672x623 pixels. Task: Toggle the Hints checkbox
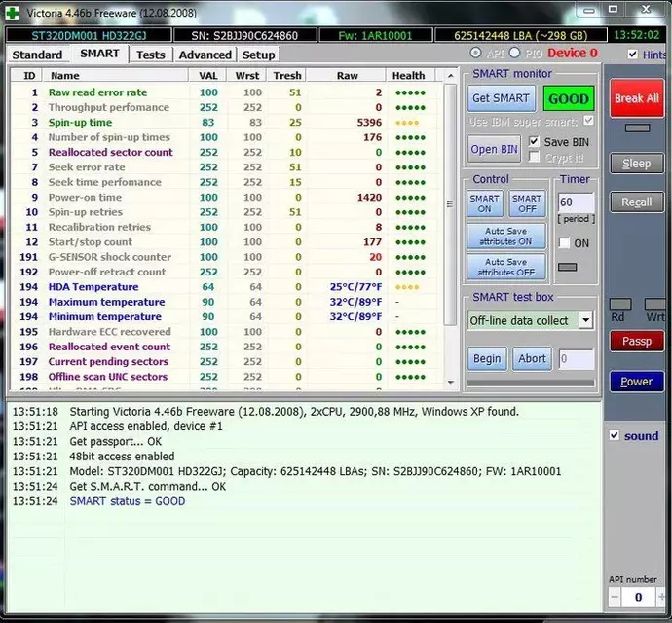[632, 54]
